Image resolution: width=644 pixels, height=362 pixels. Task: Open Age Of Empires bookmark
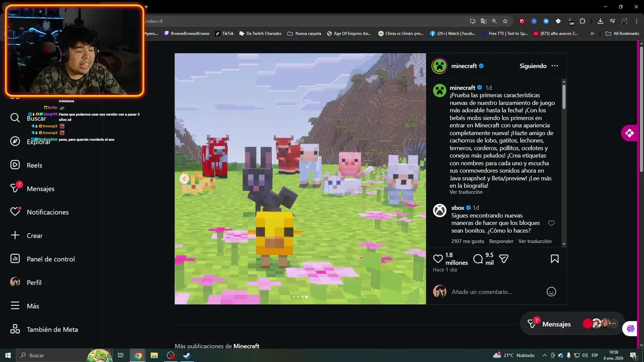tap(349, 34)
